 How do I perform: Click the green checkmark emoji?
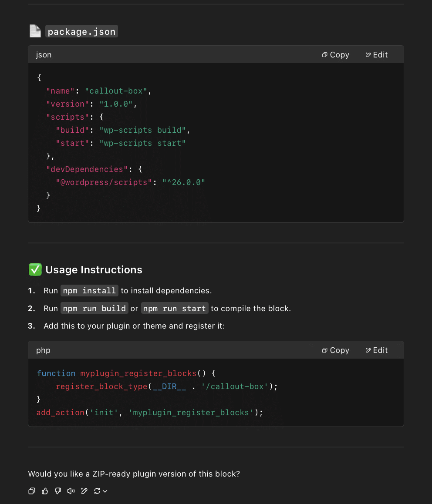(x=35, y=269)
